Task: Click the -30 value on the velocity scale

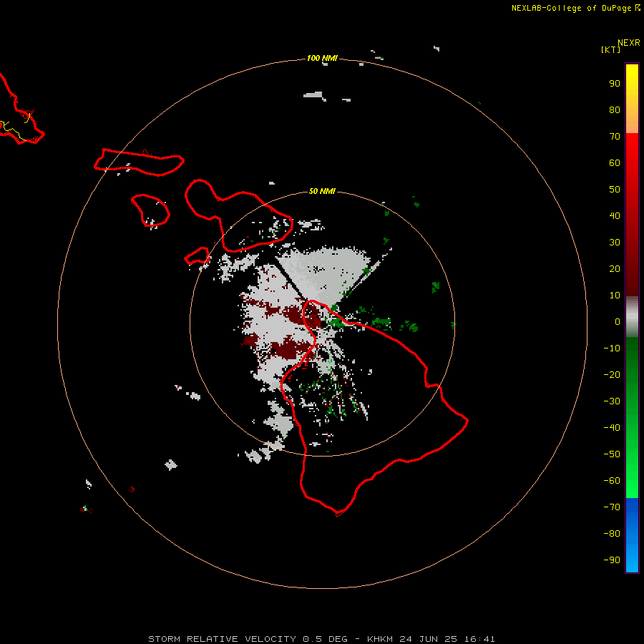Action: coord(612,401)
